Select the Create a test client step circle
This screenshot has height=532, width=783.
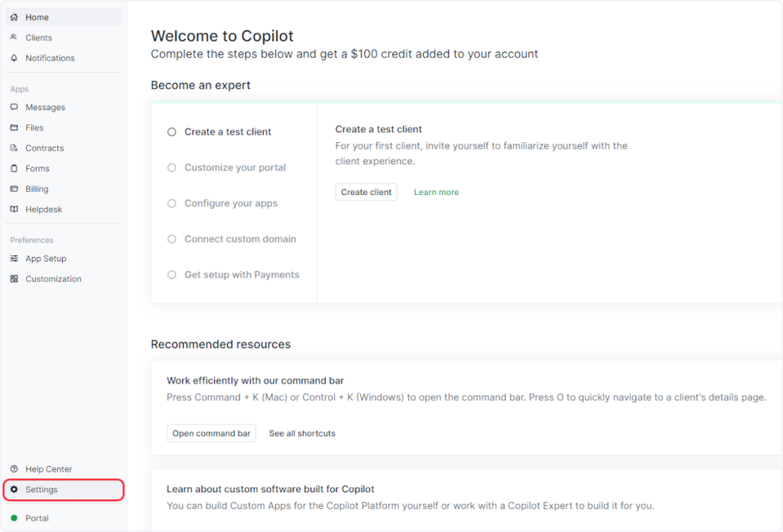172,131
